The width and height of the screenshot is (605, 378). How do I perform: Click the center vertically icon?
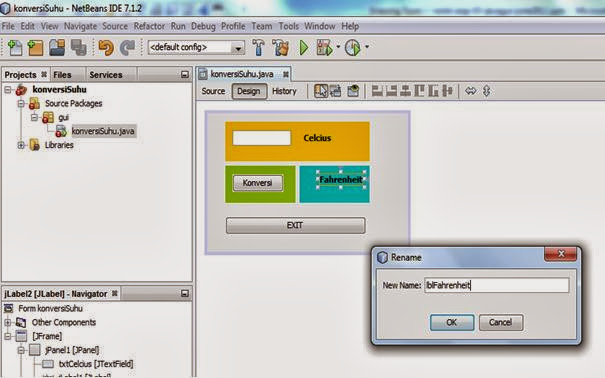[x=448, y=91]
